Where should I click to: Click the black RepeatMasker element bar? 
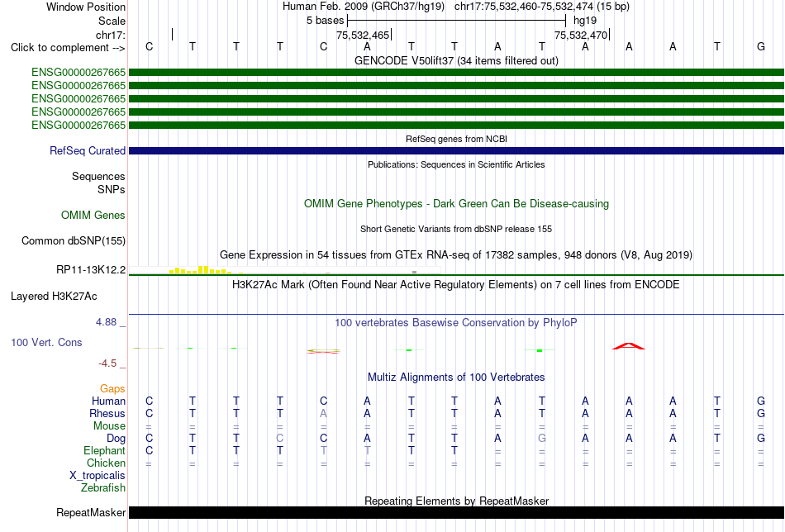click(x=457, y=512)
